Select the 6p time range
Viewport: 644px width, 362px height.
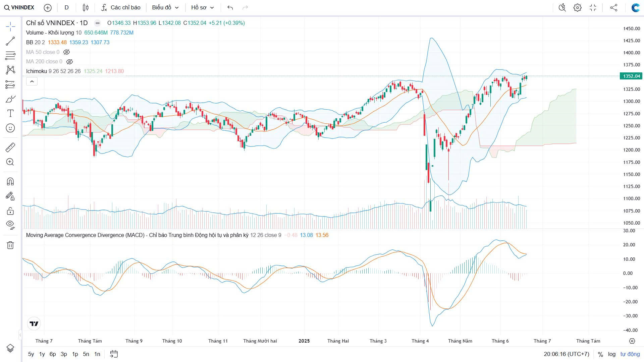[x=53, y=354]
